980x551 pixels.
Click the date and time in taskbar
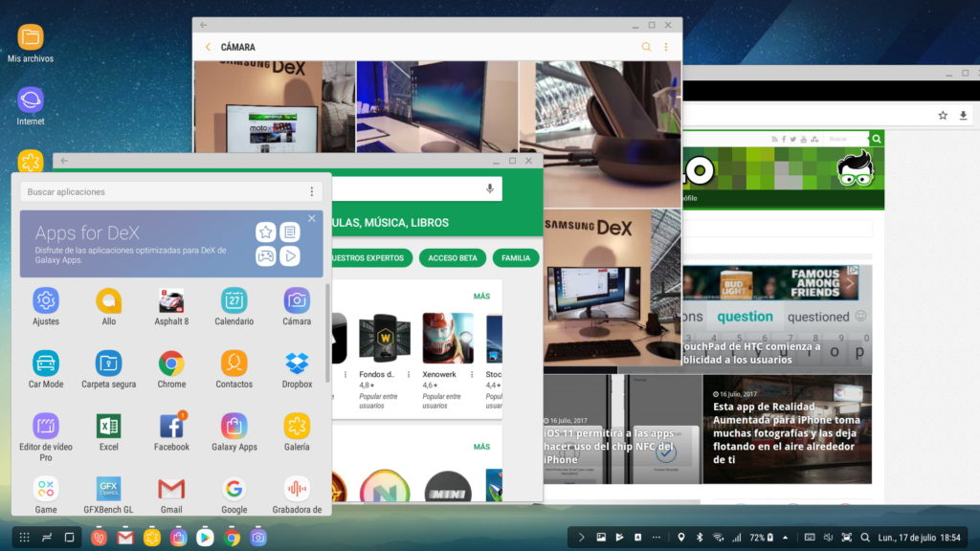[919, 538]
